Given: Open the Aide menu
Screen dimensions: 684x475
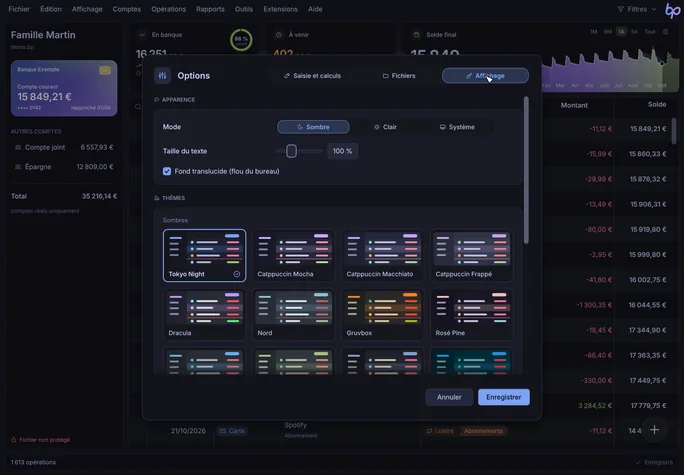Looking at the screenshot, I should point(315,9).
